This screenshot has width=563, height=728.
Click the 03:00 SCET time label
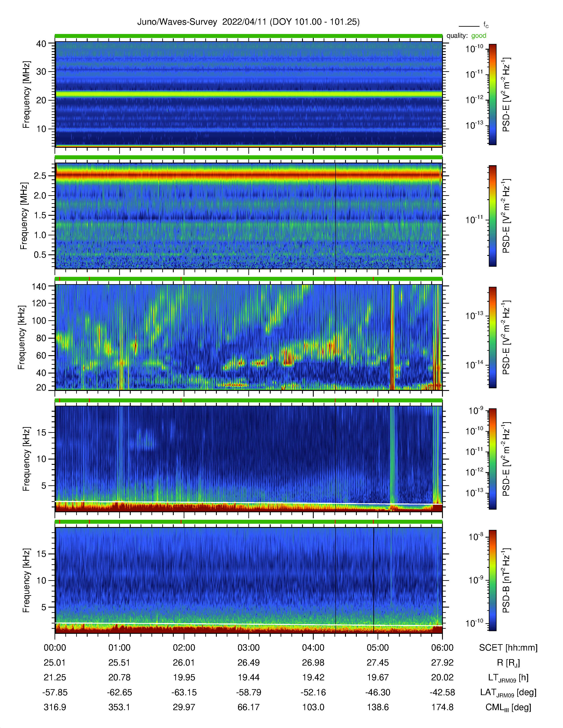(248, 648)
